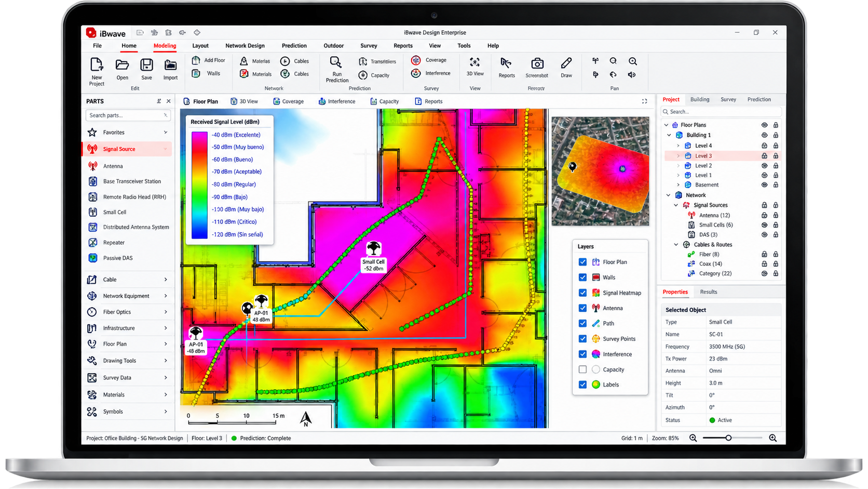
Task: Choose Remote Radio Head (RRH) part
Action: pos(128,197)
